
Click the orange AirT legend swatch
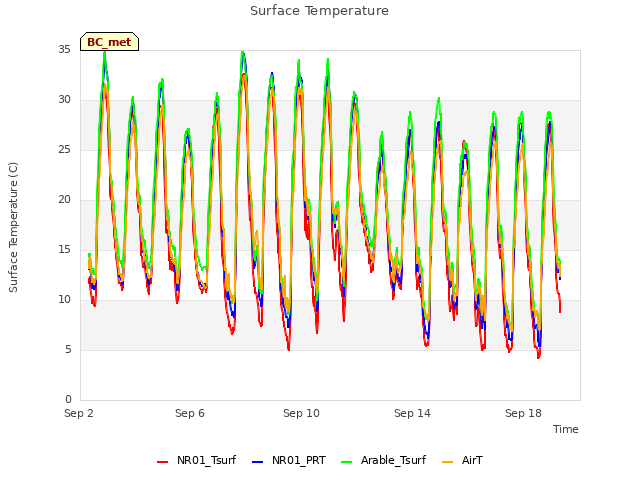[447, 462]
